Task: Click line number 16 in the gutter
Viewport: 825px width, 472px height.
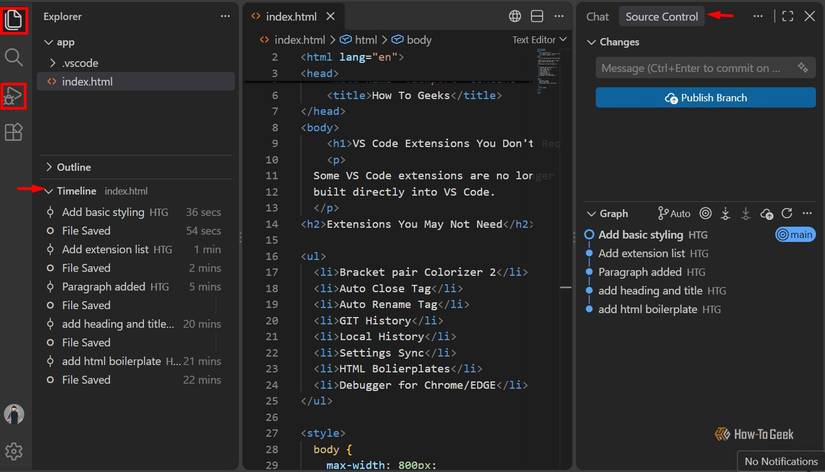Action: pyautogui.click(x=271, y=256)
